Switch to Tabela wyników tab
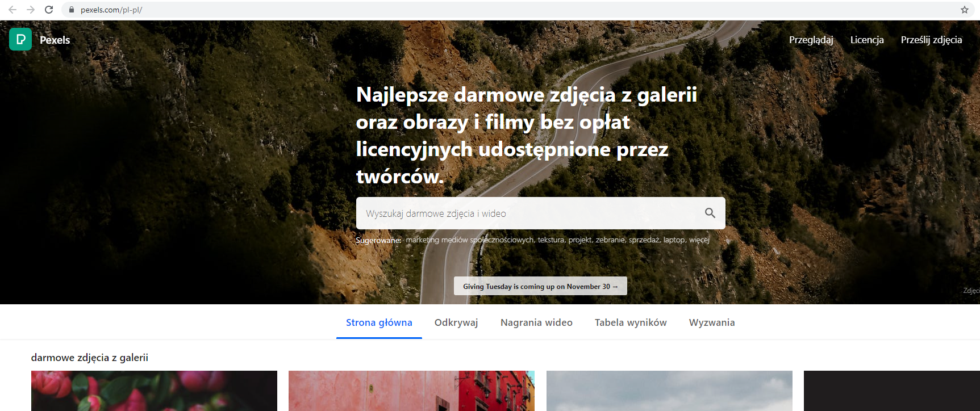 point(631,322)
